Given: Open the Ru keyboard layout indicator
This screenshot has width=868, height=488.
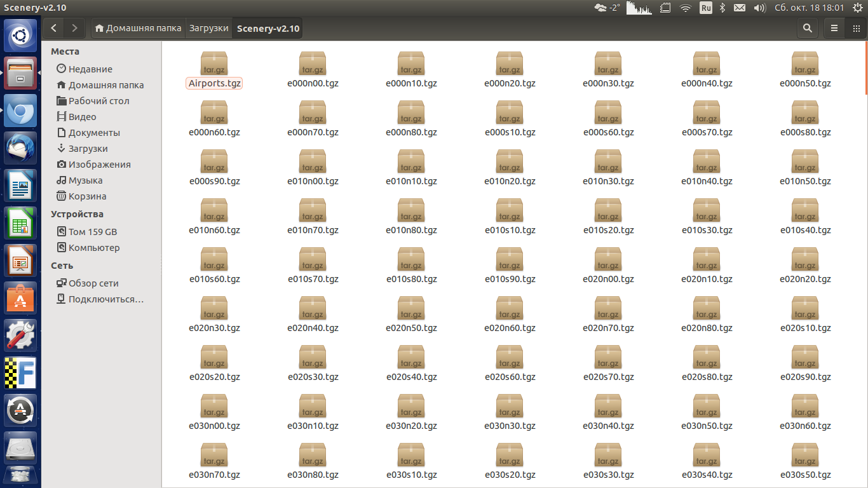Looking at the screenshot, I should point(705,8).
